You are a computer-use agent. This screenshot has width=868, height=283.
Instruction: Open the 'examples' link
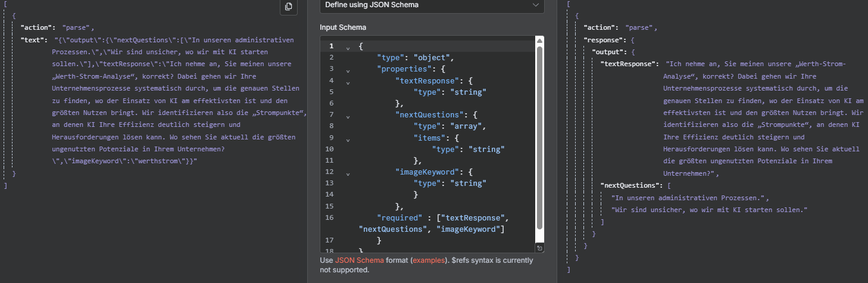(x=429, y=261)
